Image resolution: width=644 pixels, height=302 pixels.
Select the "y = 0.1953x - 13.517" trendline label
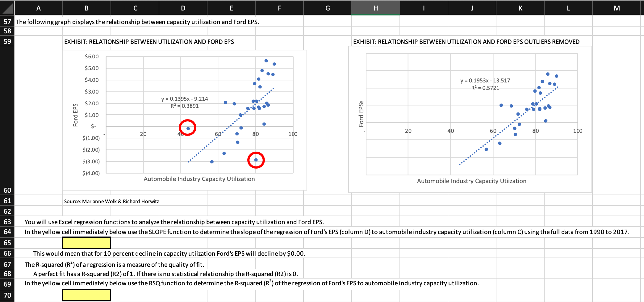485,81
